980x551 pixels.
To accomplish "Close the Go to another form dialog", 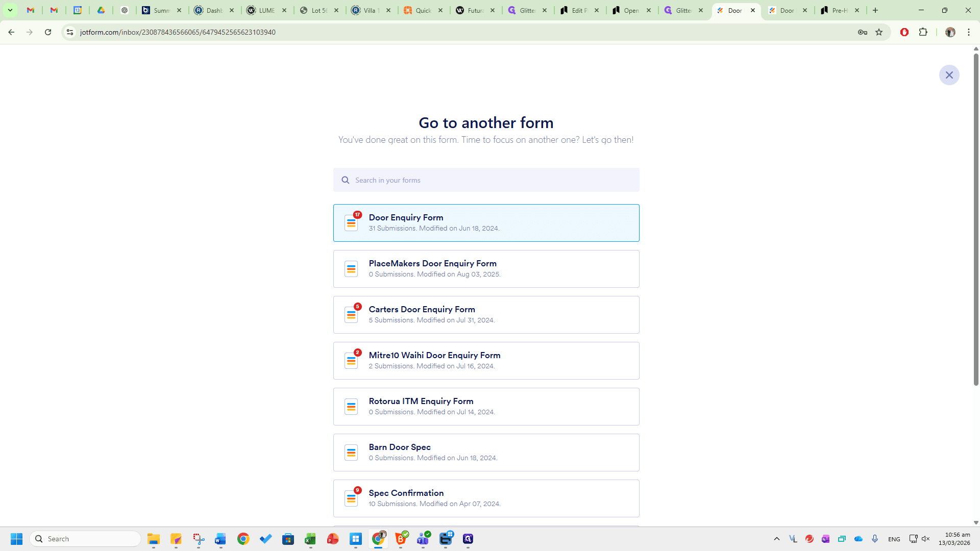I will 949,75.
